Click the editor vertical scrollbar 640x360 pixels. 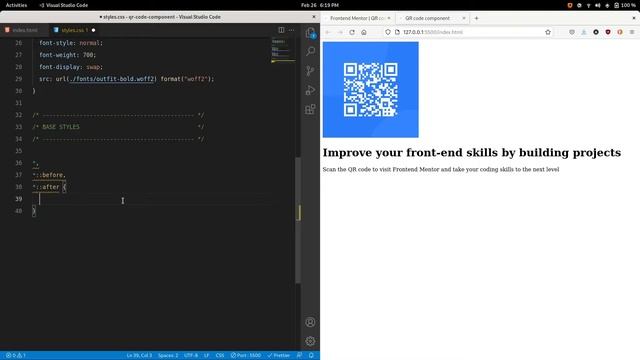298,220
